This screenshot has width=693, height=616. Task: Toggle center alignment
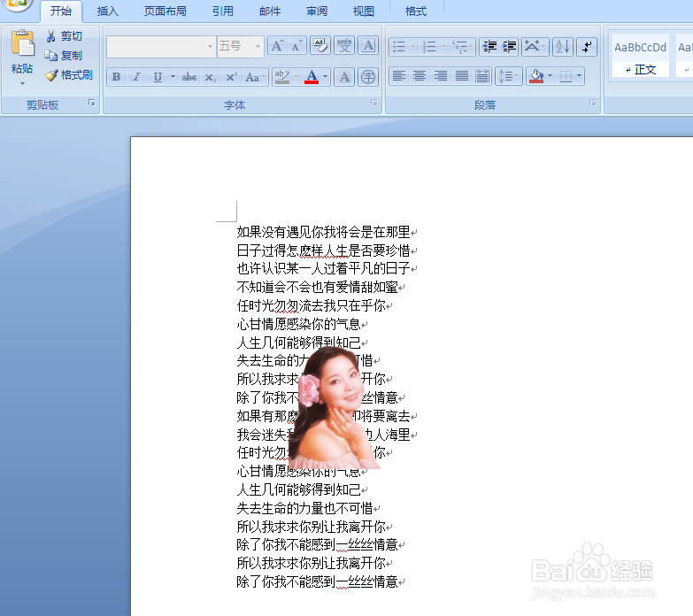420,76
